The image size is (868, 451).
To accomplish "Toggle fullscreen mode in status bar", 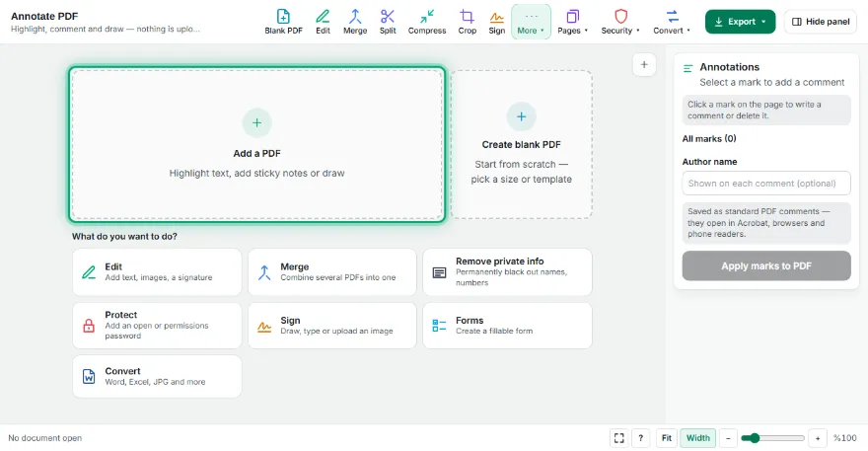I will pos(618,438).
